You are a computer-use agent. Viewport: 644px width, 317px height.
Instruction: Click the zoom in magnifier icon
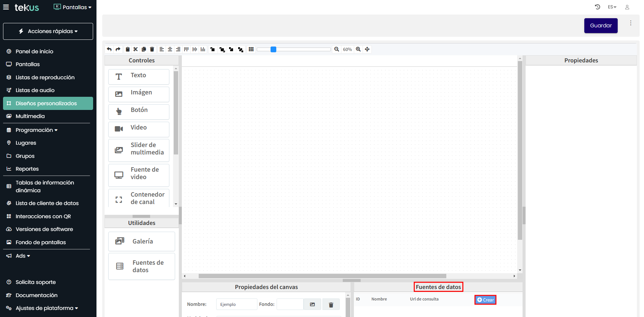pos(358,49)
